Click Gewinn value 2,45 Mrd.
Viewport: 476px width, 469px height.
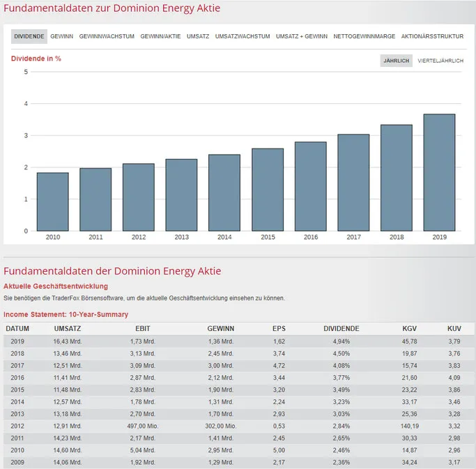221,353
